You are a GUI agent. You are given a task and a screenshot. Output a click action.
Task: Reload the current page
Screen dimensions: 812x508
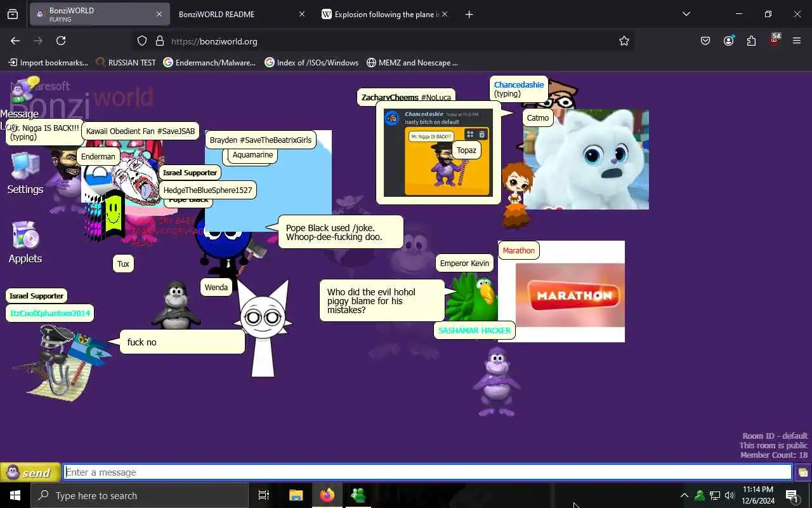(x=61, y=41)
